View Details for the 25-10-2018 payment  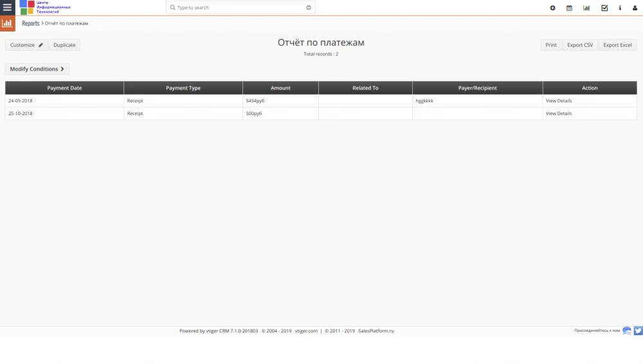pyautogui.click(x=559, y=114)
